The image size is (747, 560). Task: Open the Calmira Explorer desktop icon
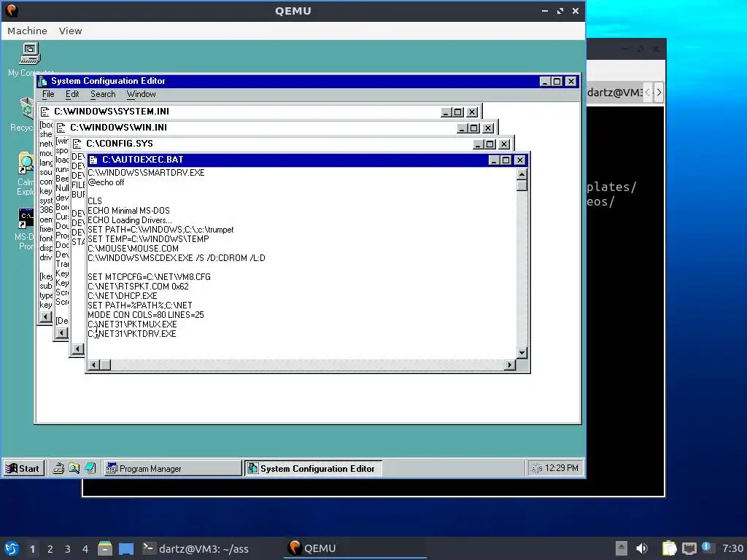(26, 163)
